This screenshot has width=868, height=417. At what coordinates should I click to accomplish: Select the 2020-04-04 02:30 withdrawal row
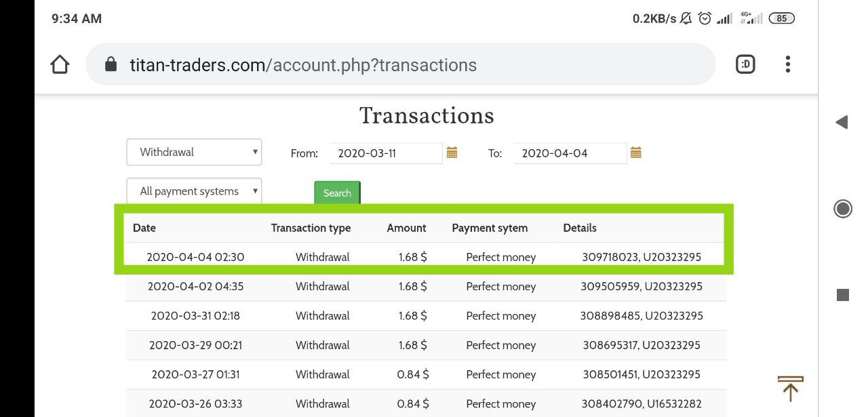point(425,257)
